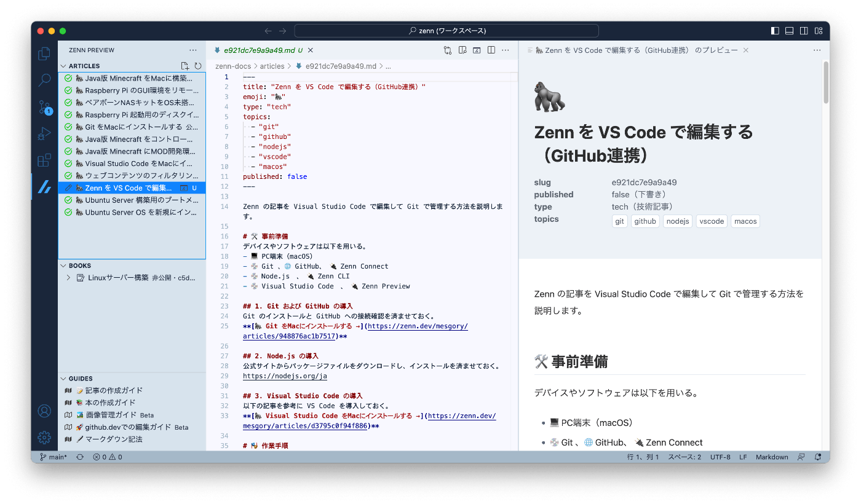Click the feedback icon in status bar
The height and width of the screenshot is (504, 861).
[x=801, y=457]
